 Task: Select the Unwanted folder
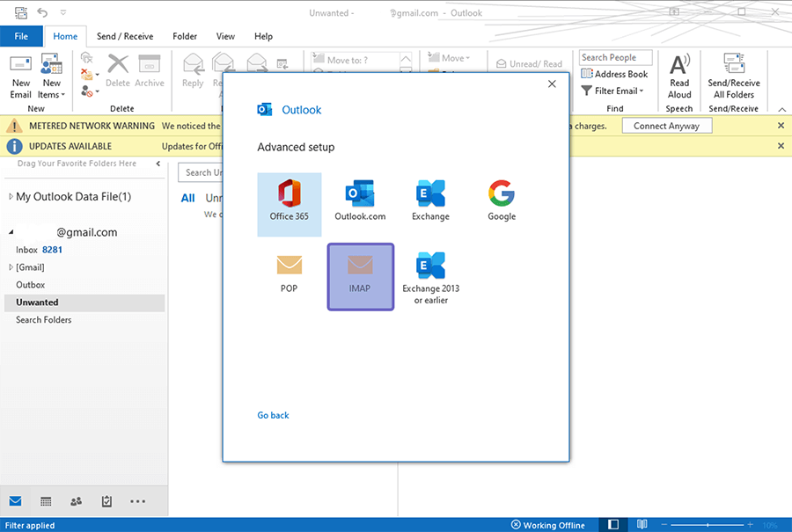click(x=84, y=302)
